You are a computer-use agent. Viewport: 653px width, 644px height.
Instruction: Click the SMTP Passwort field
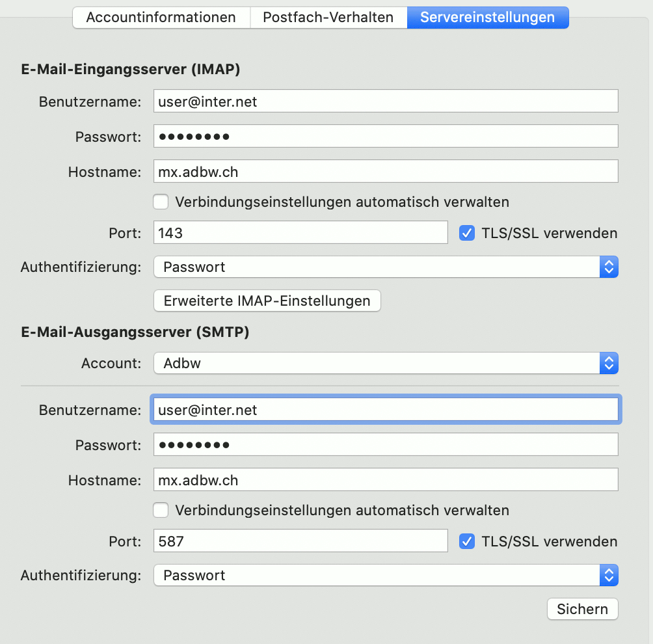(386, 445)
